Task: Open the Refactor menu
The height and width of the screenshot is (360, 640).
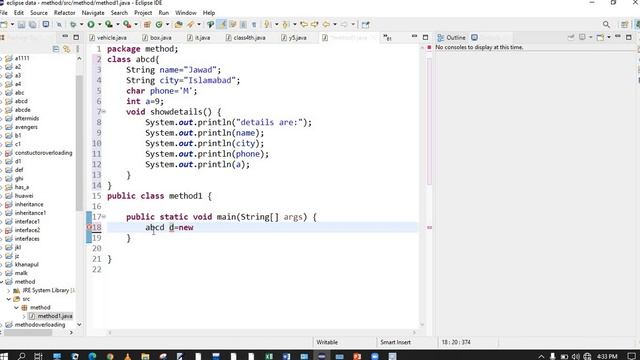Action: click(x=64, y=13)
